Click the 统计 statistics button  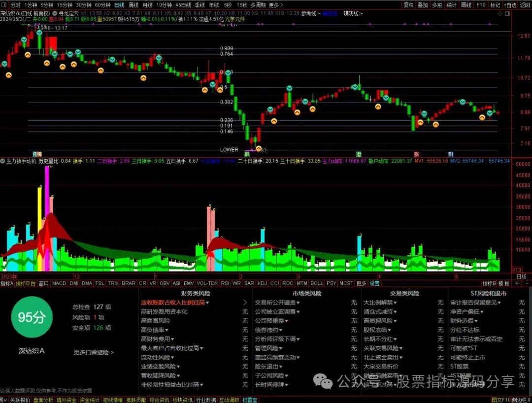point(452,5)
